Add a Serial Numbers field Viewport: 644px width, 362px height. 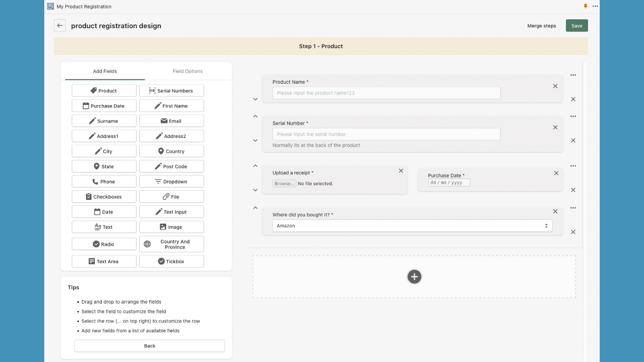click(171, 90)
